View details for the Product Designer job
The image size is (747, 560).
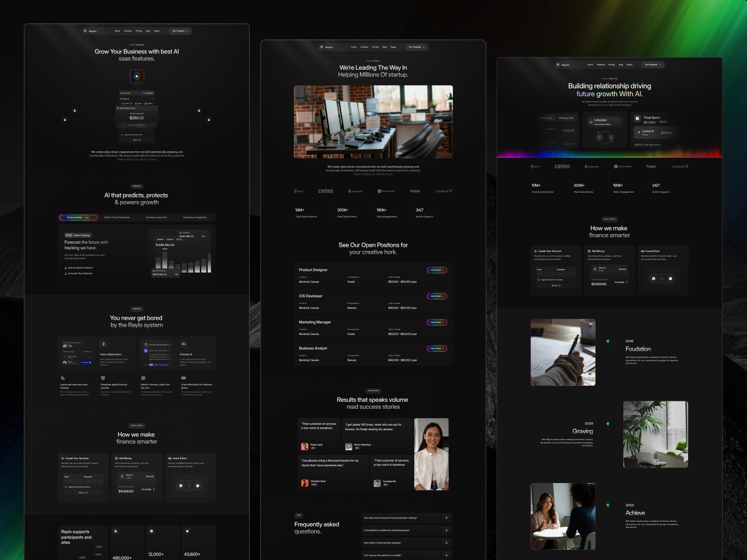[x=437, y=270]
